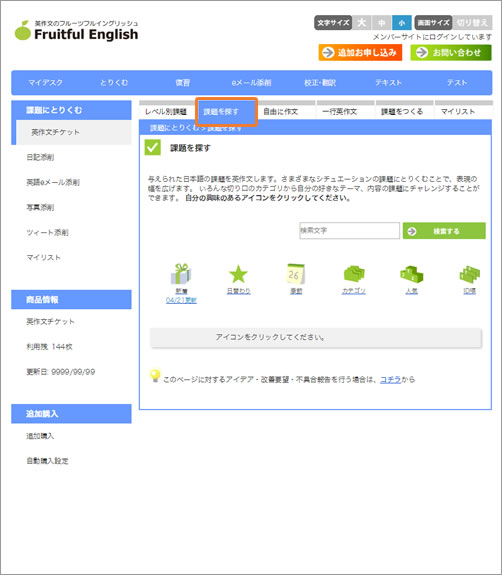Open the calendar 季節 icon
502x575 pixels.
click(x=296, y=274)
